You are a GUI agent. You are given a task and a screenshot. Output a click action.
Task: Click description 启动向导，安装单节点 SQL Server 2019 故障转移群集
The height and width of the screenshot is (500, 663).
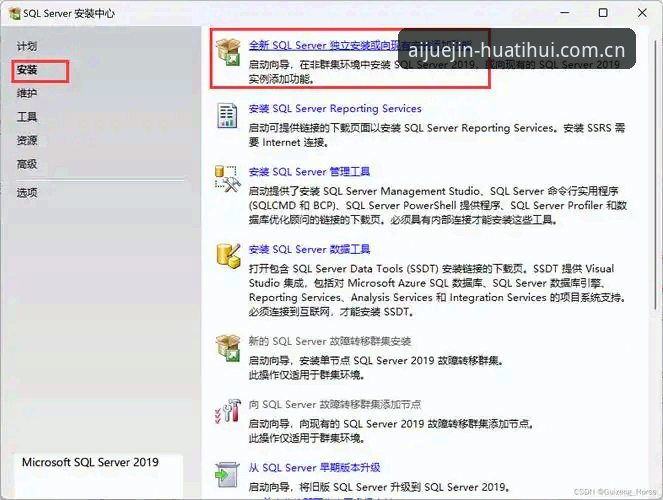point(376,361)
